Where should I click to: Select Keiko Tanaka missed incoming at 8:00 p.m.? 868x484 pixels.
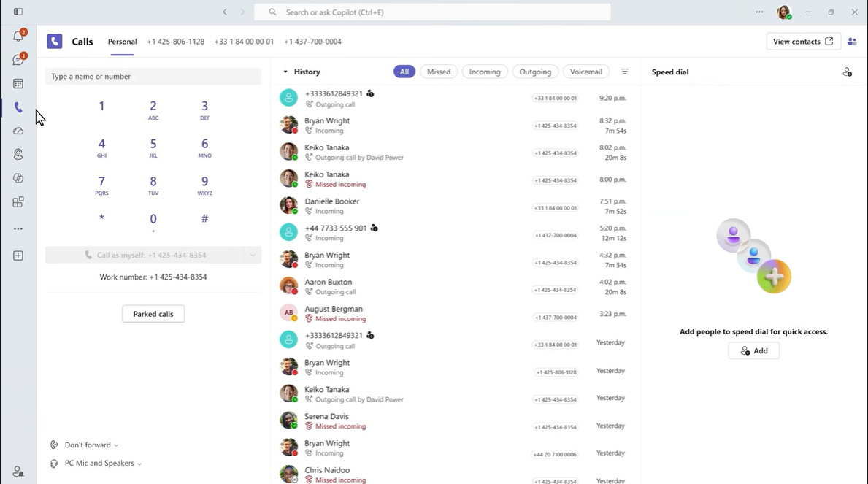[x=455, y=179]
